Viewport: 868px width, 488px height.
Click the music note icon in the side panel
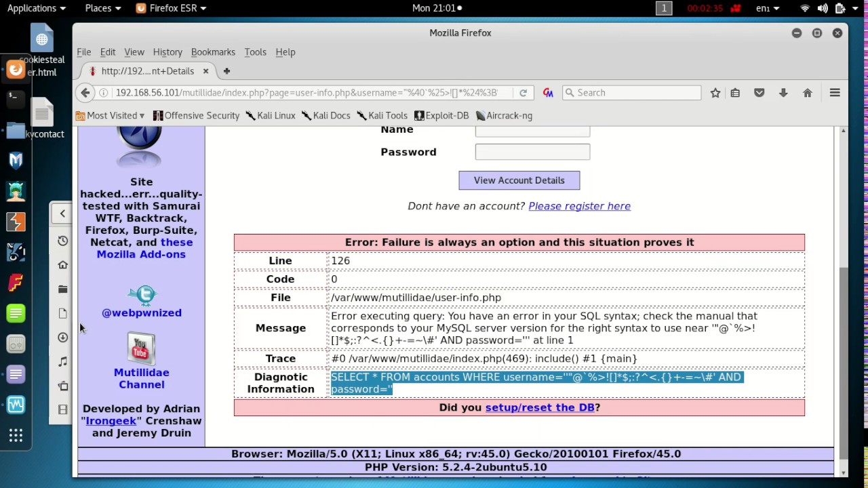(62, 362)
